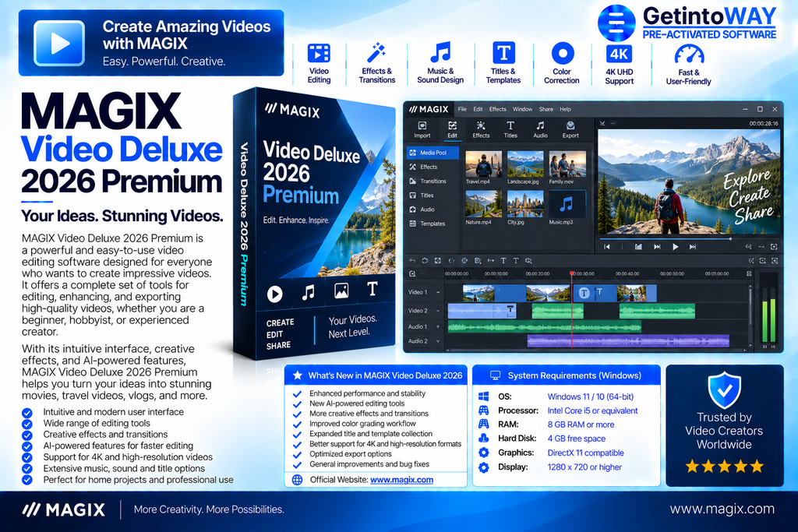Viewport: 798px width, 532px height.
Task: Click the red timeline playhead marker
Action: (572, 273)
